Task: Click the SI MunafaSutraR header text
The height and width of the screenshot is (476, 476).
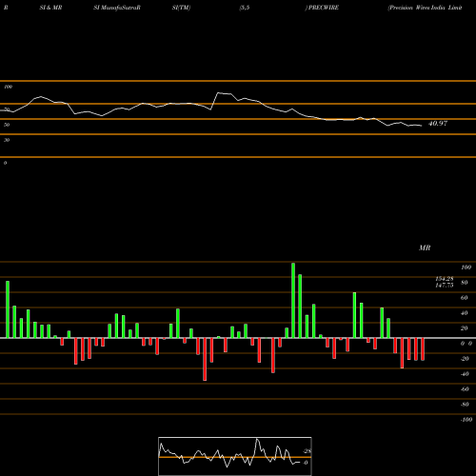Action: click(x=117, y=8)
